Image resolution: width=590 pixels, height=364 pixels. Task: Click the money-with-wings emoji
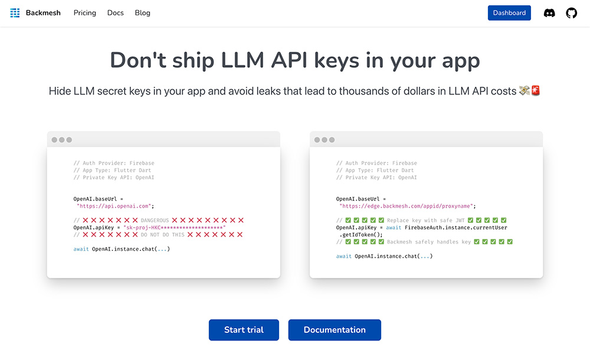point(524,91)
